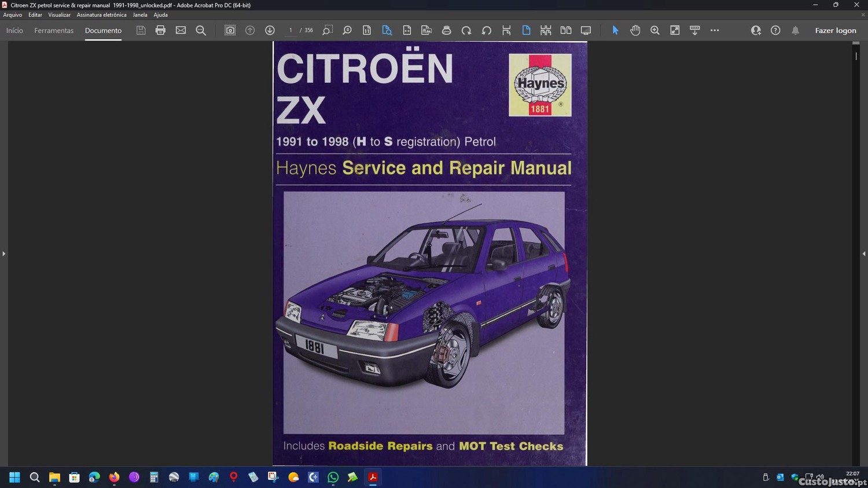Expand the right tools pane arrow
Screen dimensions: 868x488
pos(863,254)
